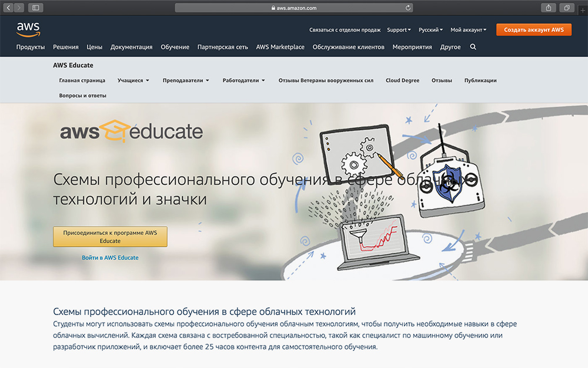The width and height of the screenshot is (588, 368).
Task: Expand the Работодатели dropdown
Action: (244, 80)
